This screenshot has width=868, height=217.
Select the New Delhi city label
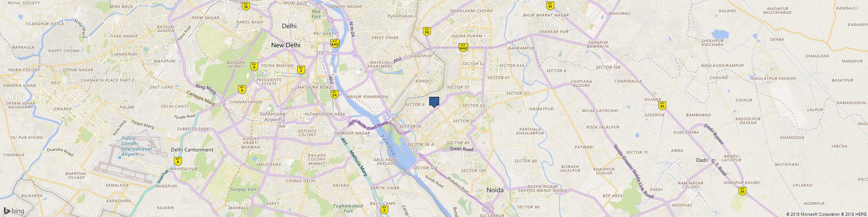[286, 45]
